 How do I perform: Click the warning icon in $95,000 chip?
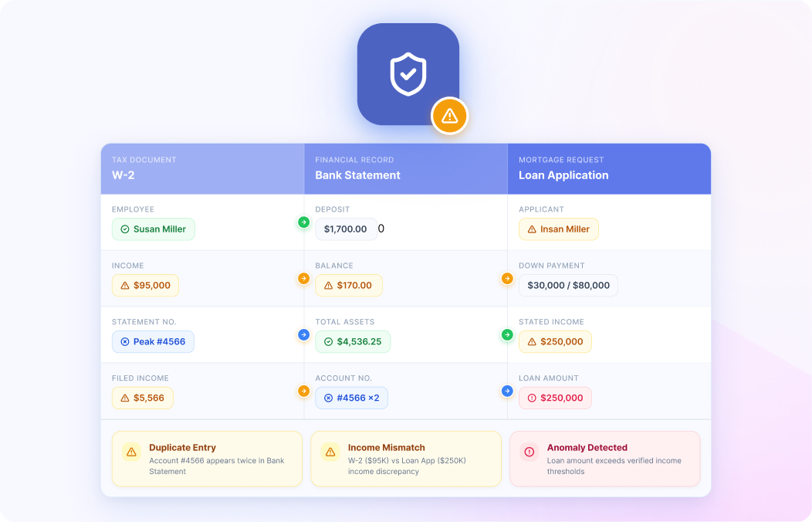tap(125, 286)
